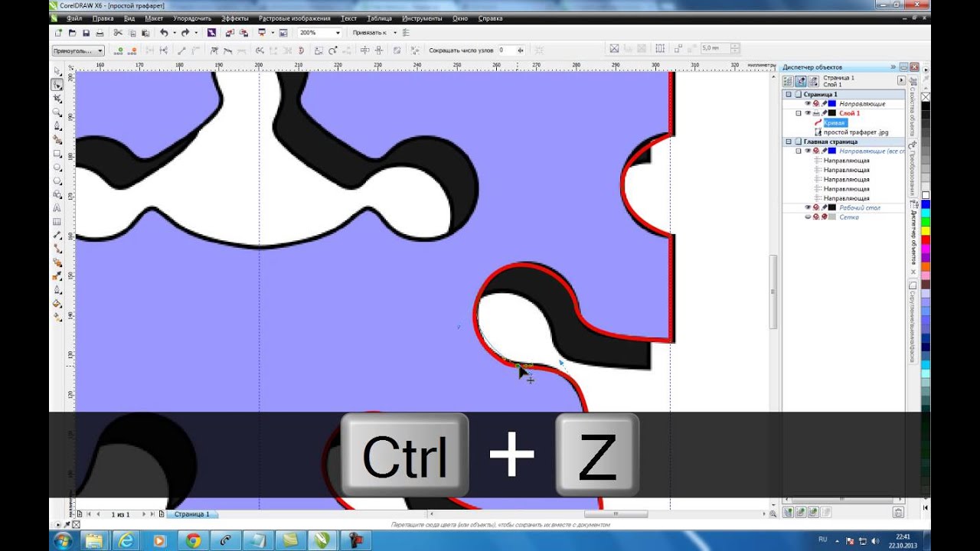This screenshot has width=980, height=551.
Task: Select простой трафарет .jpg in the tree
Action: pos(856,132)
